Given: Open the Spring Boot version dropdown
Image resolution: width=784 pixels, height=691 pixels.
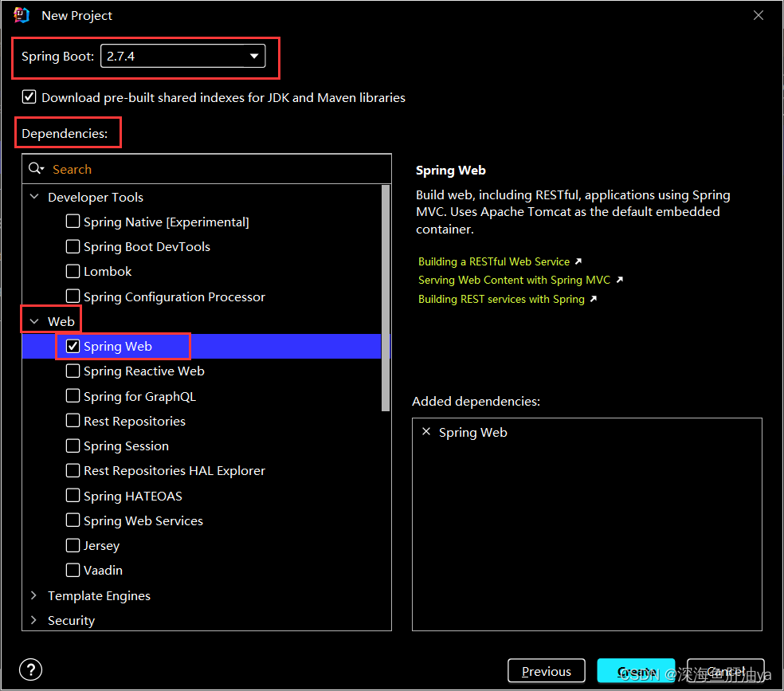Looking at the screenshot, I should pyautogui.click(x=182, y=56).
